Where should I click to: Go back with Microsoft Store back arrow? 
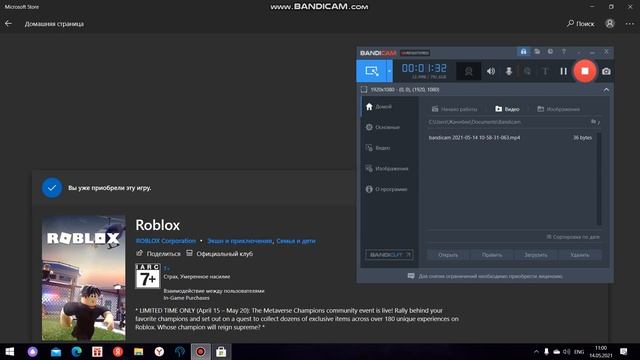pos(8,24)
